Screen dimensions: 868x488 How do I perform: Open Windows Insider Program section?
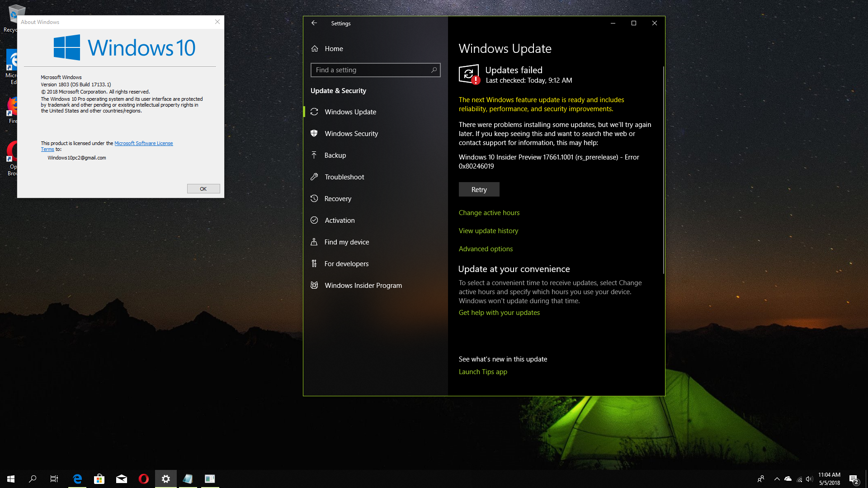pyautogui.click(x=375, y=285)
